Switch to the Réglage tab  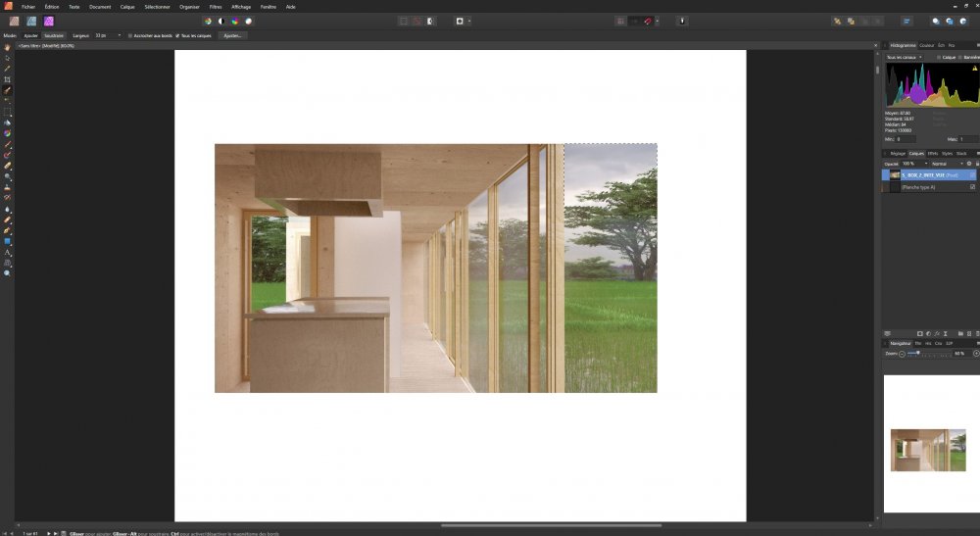coord(898,154)
